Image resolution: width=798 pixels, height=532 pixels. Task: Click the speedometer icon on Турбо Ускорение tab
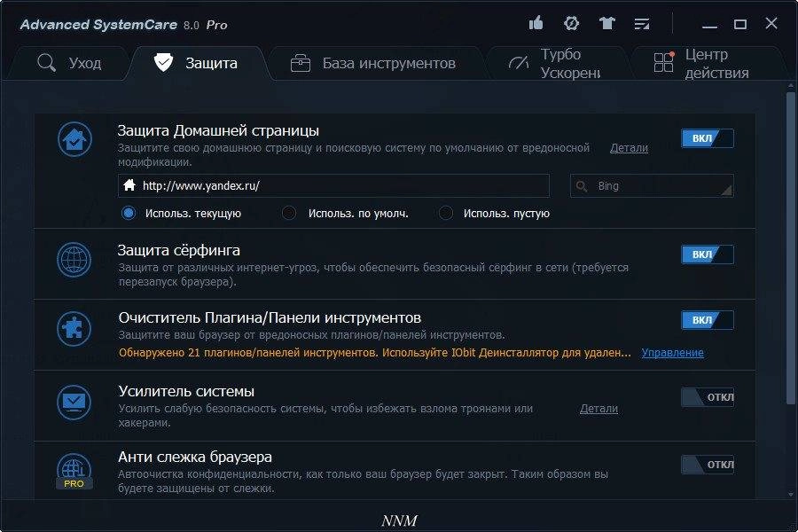click(519, 63)
